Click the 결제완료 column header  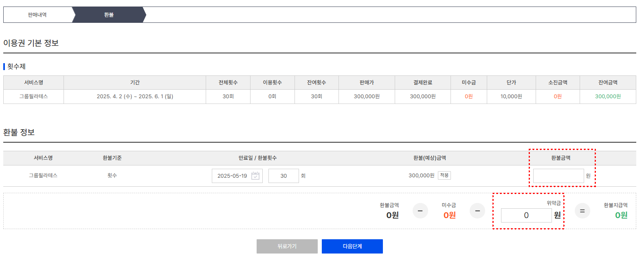[x=423, y=82]
